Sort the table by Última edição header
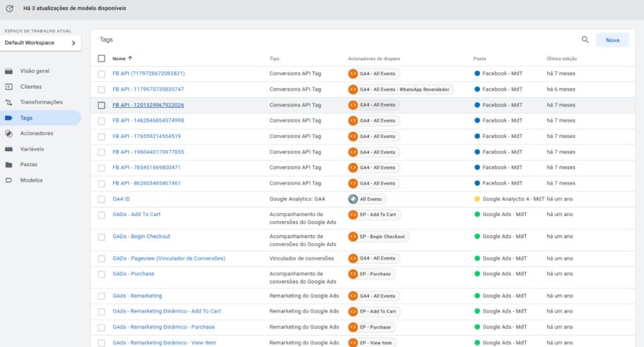 (562, 59)
